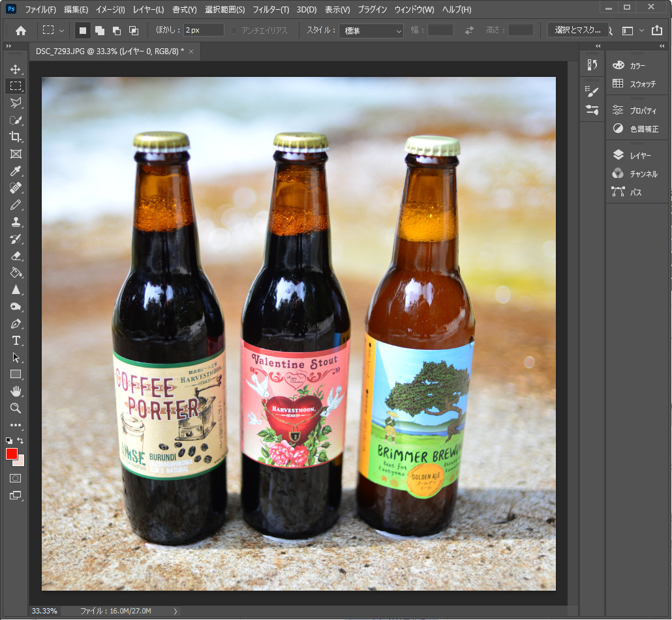Open the スウォッチ panel
Image resolution: width=672 pixels, height=620 pixels.
636,84
